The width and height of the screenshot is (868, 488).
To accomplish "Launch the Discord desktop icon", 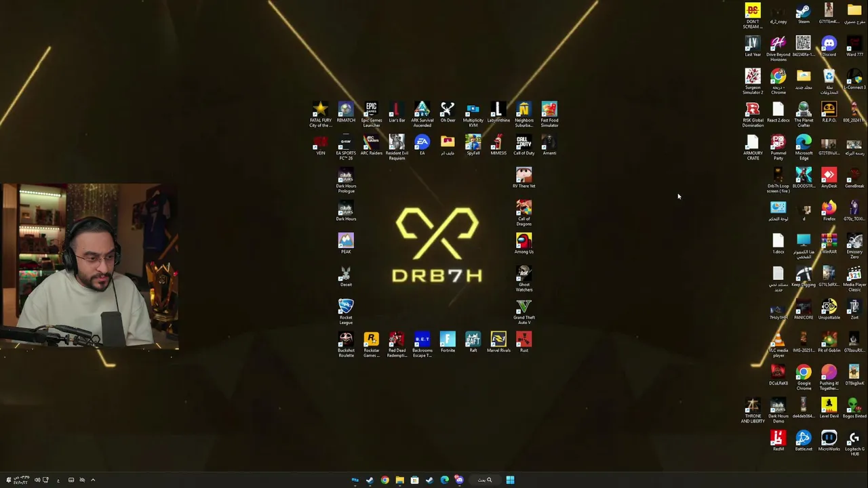I will tap(829, 46).
